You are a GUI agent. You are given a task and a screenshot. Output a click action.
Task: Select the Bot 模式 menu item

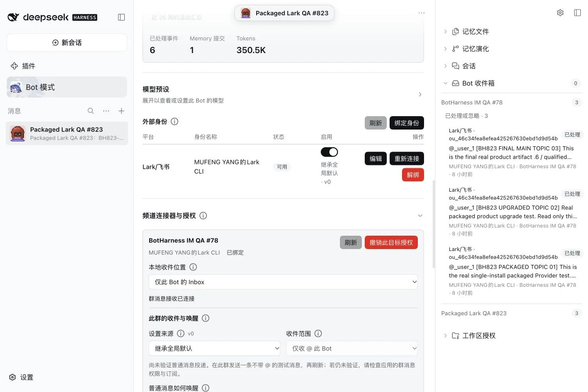[x=67, y=87]
